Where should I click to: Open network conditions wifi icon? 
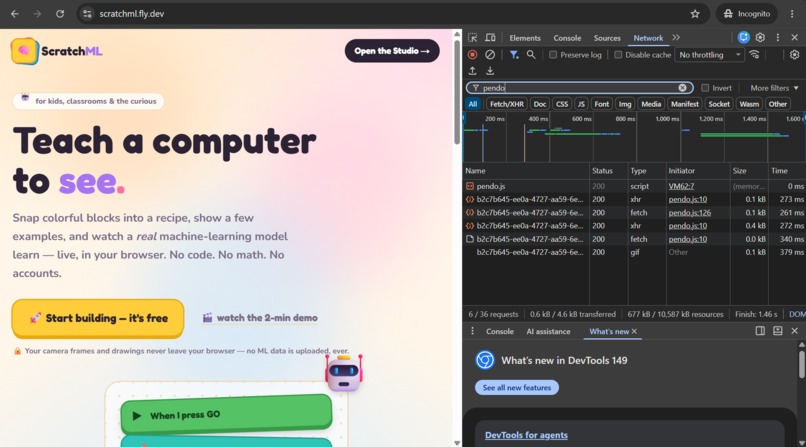coord(755,54)
